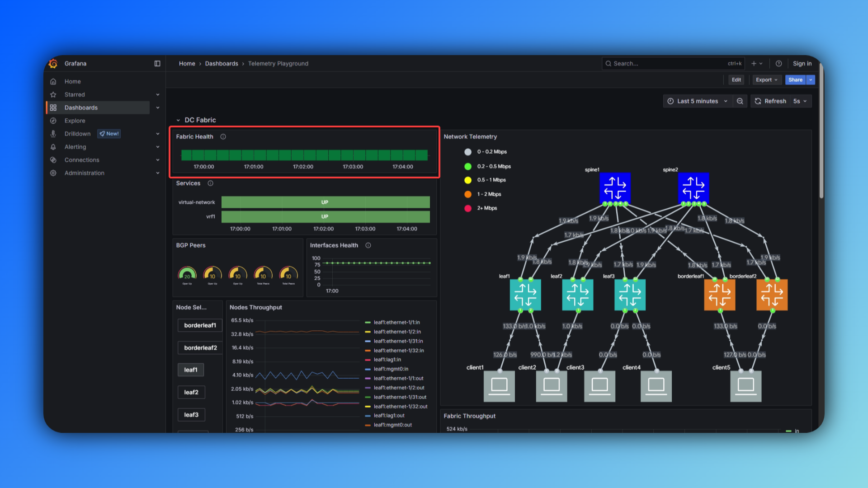Click the dock sidebar menu icon
Viewport: 868px width, 488px height.
pos(157,64)
